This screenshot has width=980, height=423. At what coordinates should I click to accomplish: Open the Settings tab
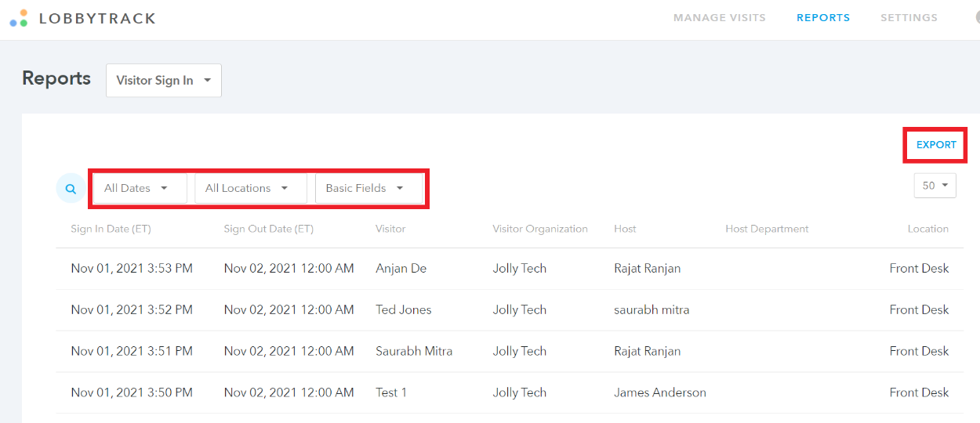(909, 17)
